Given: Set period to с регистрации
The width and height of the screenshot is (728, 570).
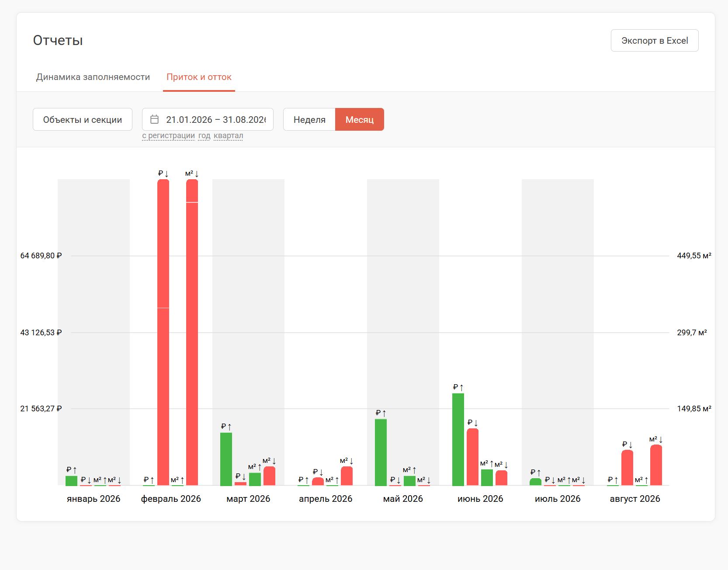Looking at the screenshot, I should tap(168, 136).
